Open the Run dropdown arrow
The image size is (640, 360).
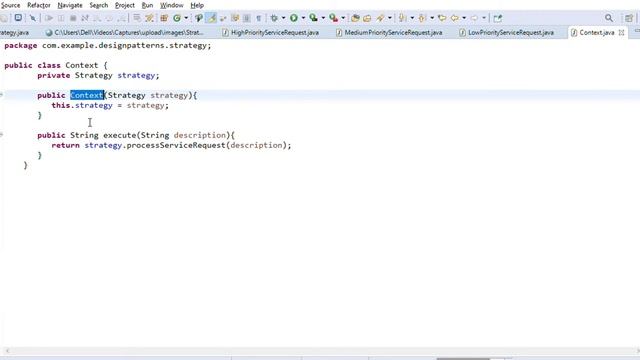(303, 18)
